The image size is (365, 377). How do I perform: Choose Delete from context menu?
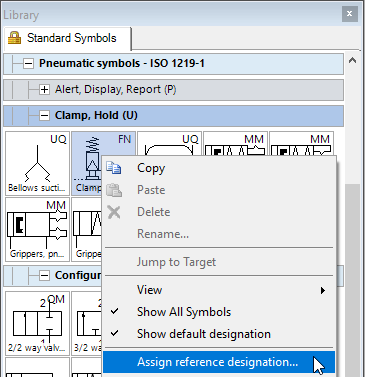tap(219, 212)
